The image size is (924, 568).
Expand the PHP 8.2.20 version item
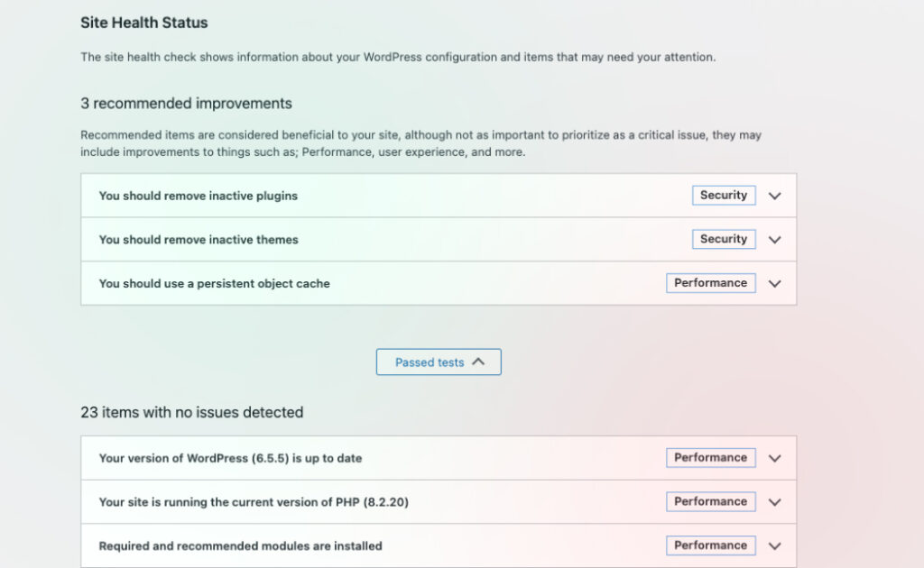click(774, 501)
